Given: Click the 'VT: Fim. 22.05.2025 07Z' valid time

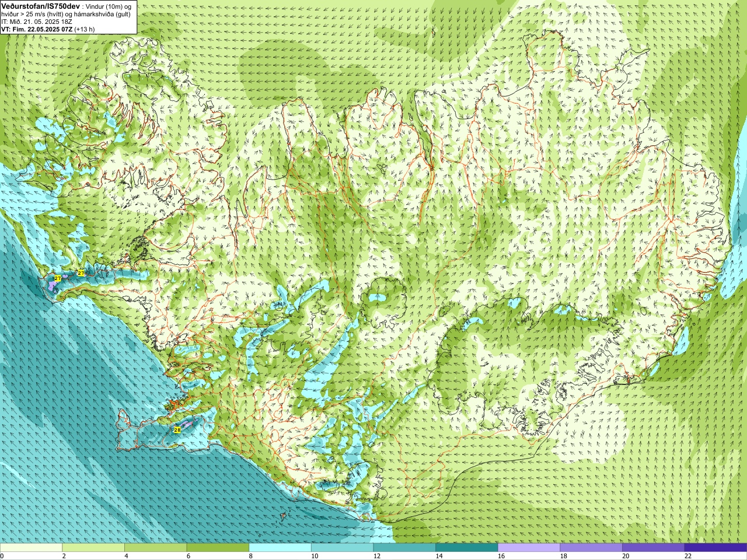Looking at the screenshot, I should click(x=37, y=29).
